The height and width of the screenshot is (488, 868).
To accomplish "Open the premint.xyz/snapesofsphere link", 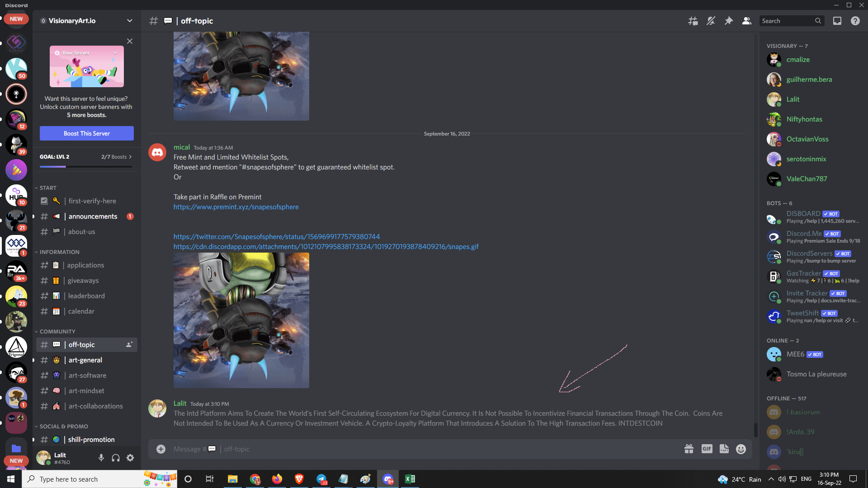I will tap(236, 207).
